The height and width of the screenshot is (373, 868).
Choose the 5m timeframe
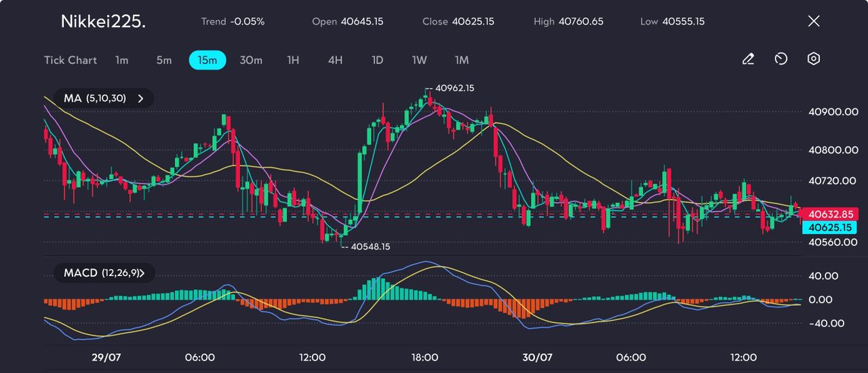(x=164, y=60)
